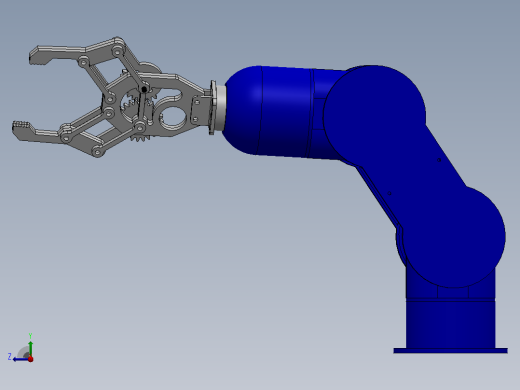Screen dimensions: 520x390
Task: Click the green Y axis of the triad
Action: (31, 349)
